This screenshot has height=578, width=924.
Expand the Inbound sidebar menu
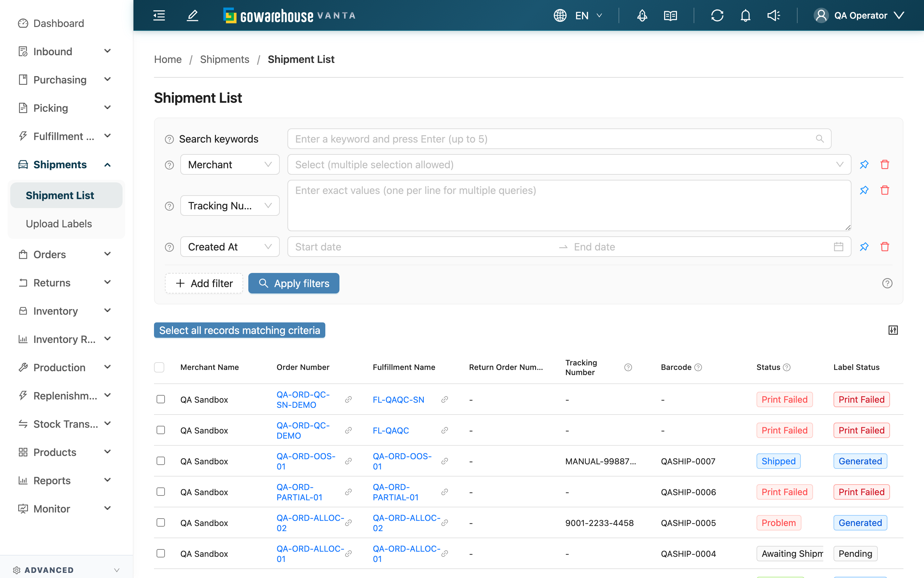(66, 51)
